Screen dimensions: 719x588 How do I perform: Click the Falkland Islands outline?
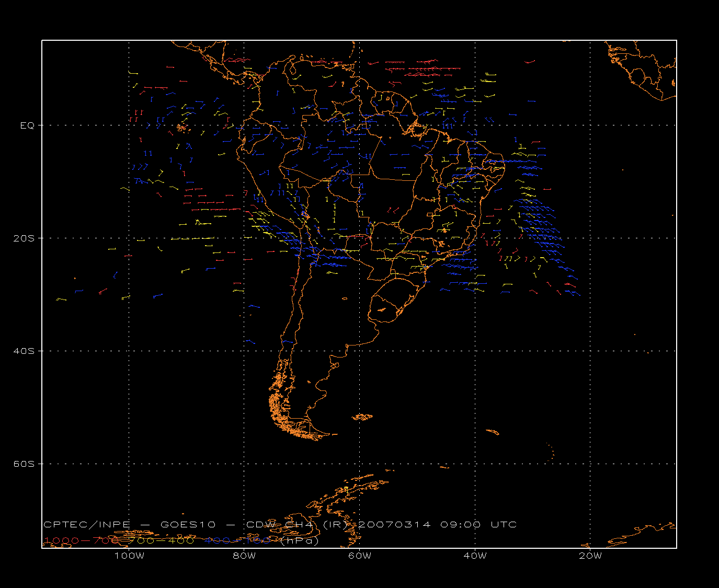[362, 417]
